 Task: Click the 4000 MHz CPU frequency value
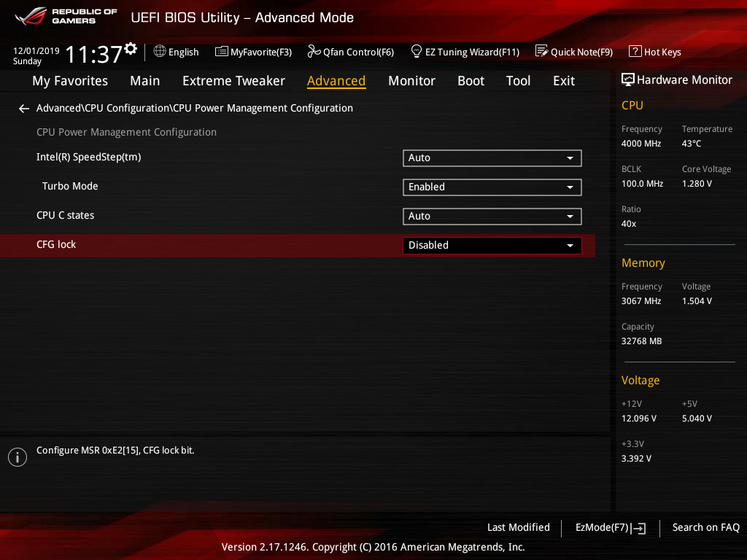[x=640, y=144]
